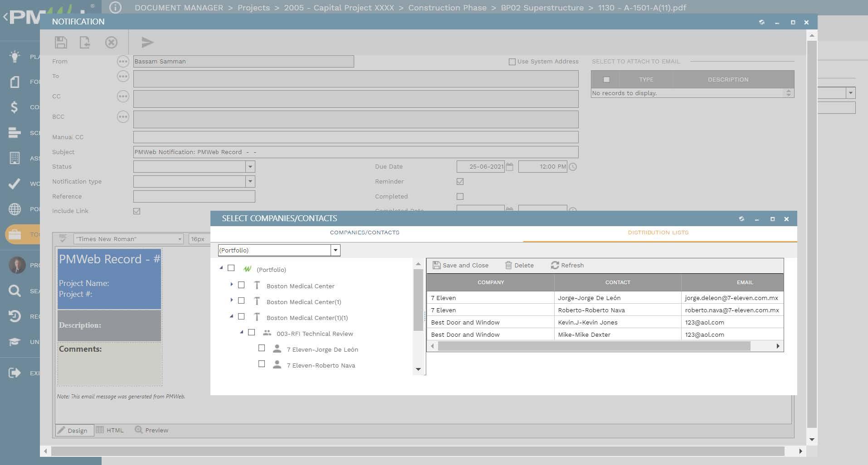
Task: Click the info icon in the breadcrumb bar
Action: pos(116,8)
